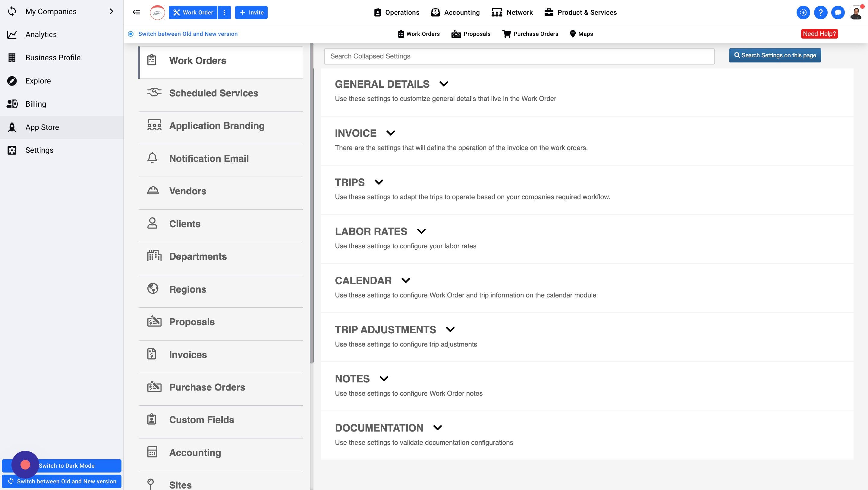Screen dimensions: 868x490
Task: Expand the LABOR RATES settings section
Action: [x=421, y=231]
